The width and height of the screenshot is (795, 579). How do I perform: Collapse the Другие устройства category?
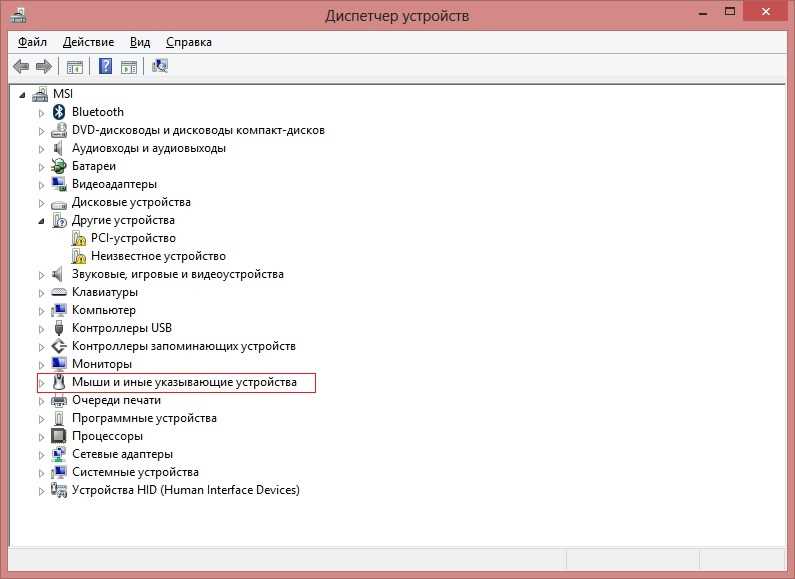[x=42, y=221]
